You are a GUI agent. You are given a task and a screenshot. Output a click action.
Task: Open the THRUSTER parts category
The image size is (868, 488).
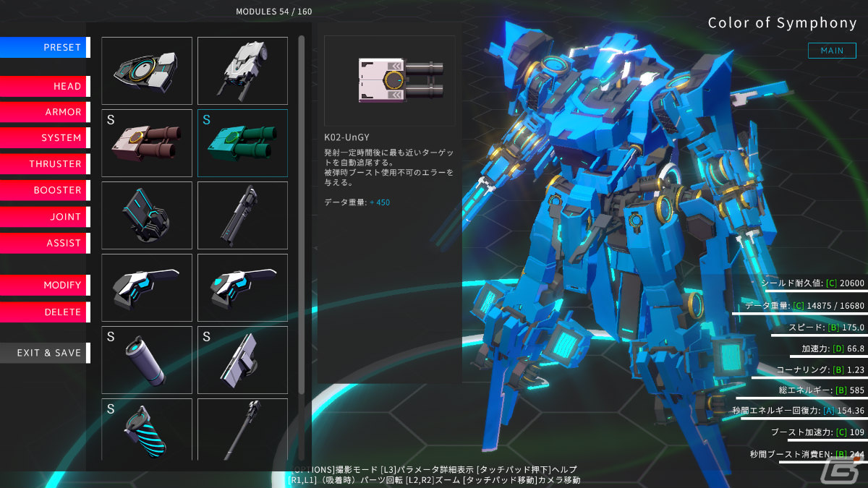click(45, 164)
